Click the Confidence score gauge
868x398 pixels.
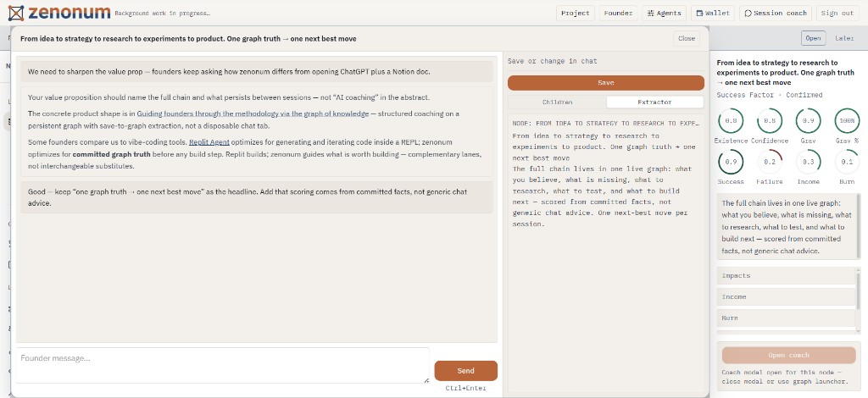tap(770, 121)
